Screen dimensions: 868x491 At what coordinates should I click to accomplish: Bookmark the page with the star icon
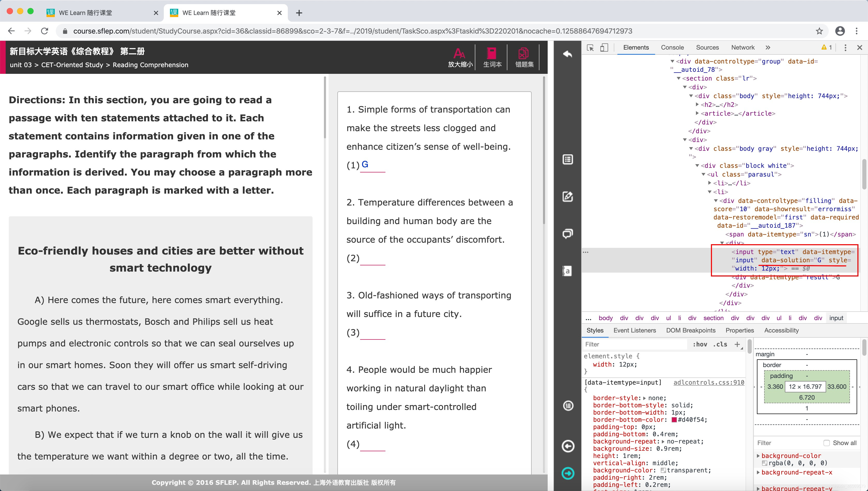coord(819,31)
